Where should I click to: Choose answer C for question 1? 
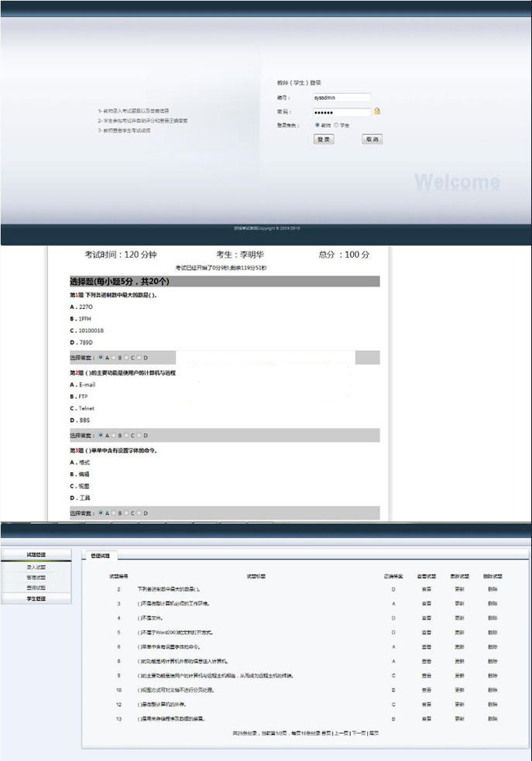[125, 358]
